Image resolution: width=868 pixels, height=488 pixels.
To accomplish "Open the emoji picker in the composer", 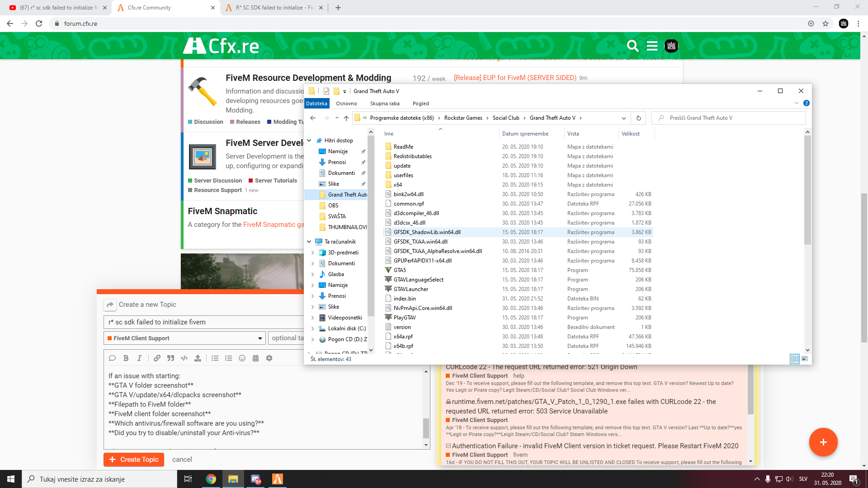I will (x=242, y=358).
